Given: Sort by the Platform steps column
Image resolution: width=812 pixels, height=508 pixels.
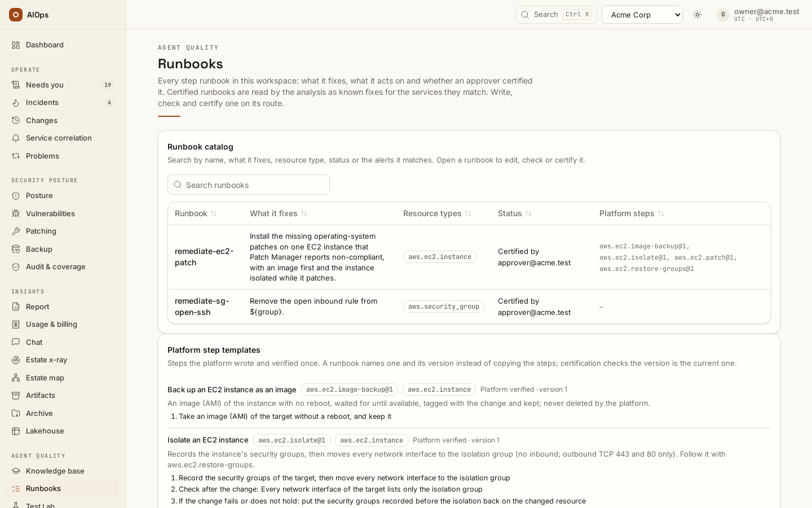Looking at the screenshot, I should point(632,213).
